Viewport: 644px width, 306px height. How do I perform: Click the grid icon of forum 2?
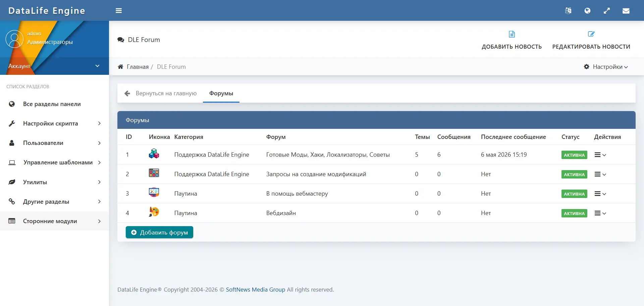[154, 173]
